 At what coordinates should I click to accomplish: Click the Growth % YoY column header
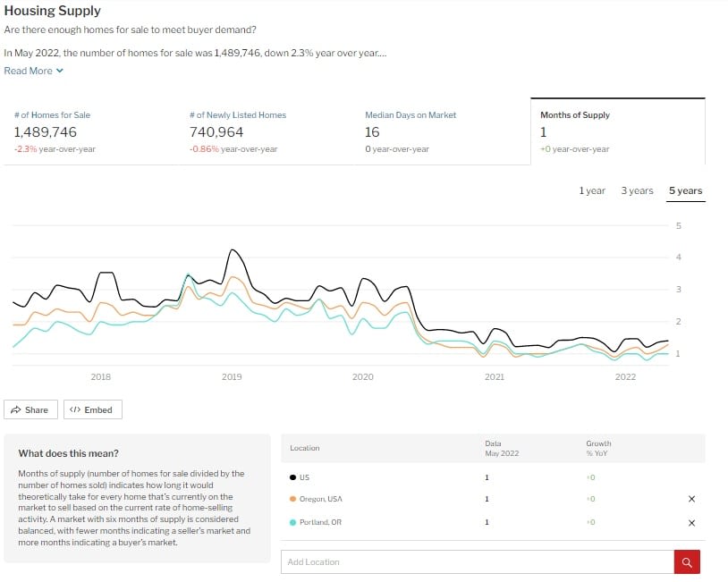click(x=598, y=448)
